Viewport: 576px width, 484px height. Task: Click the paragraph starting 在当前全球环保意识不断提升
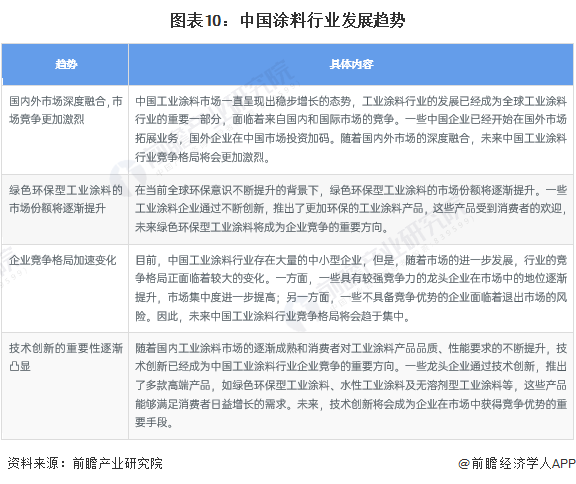tap(351, 209)
